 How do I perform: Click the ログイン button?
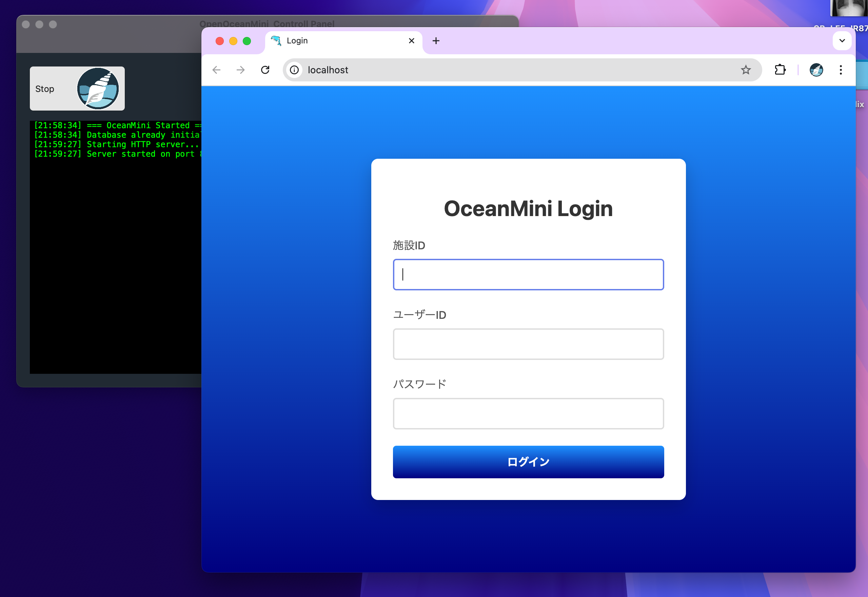coord(528,462)
